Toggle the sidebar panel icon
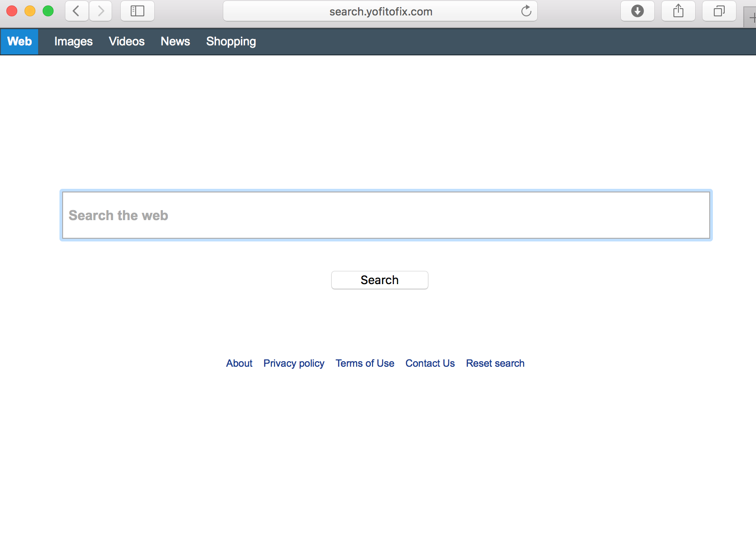 point(137,11)
